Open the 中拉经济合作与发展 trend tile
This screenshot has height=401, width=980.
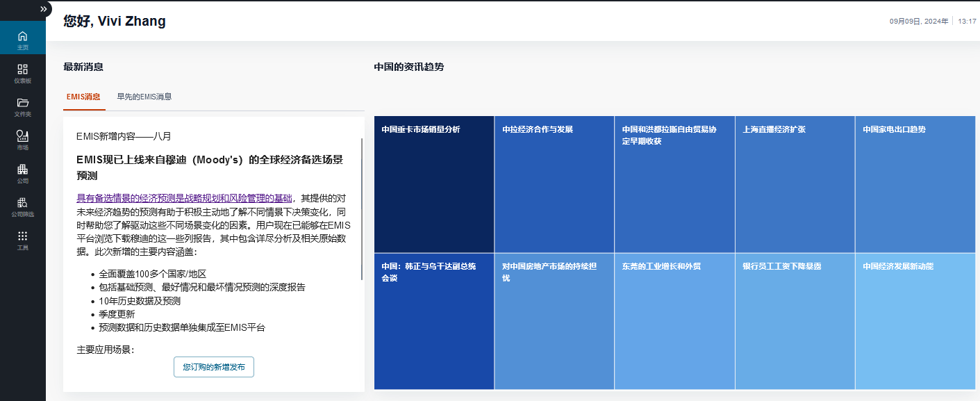[554, 184]
